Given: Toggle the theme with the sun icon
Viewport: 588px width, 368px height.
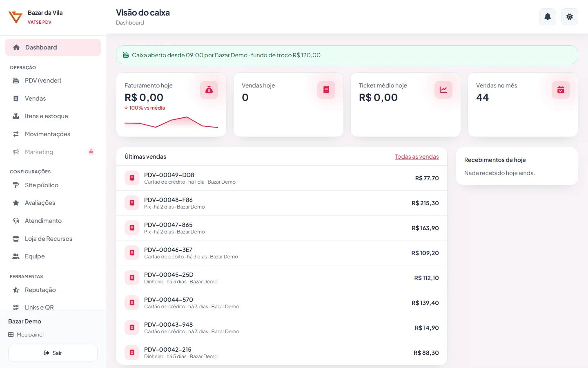Looking at the screenshot, I should point(570,17).
